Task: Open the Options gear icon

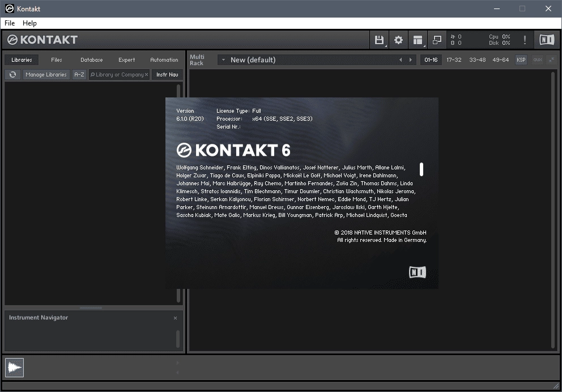Action: 398,40
